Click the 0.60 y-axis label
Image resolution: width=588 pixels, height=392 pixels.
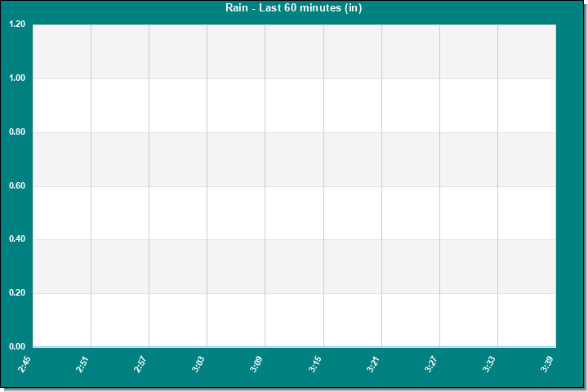click(x=17, y=185)
